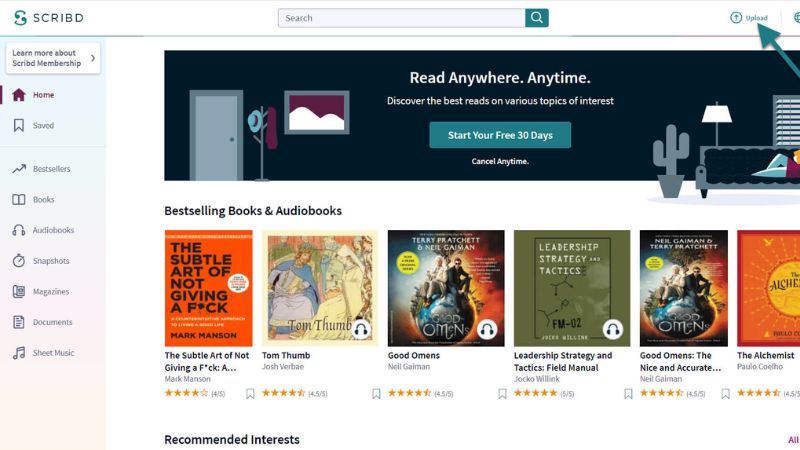
Task: Click headphones badge on Tom Thumb cover
Action: (x=361, y=330)
